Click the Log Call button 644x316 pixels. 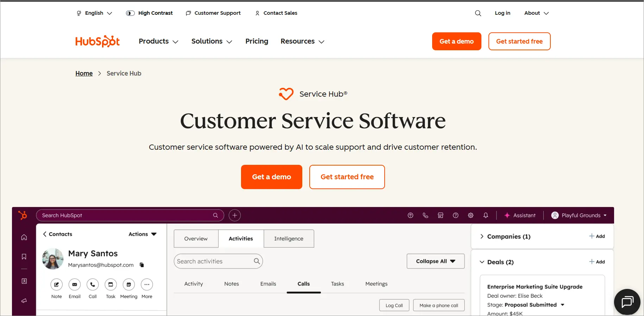394,305
